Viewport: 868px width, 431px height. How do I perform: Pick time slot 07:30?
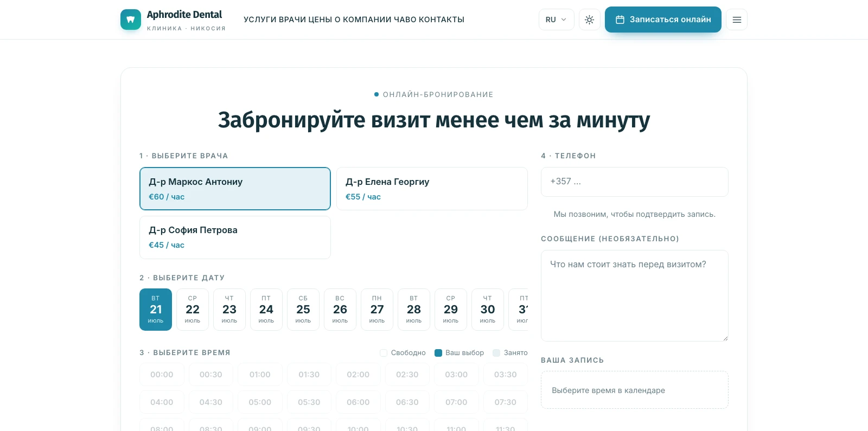tap(506, 402)
